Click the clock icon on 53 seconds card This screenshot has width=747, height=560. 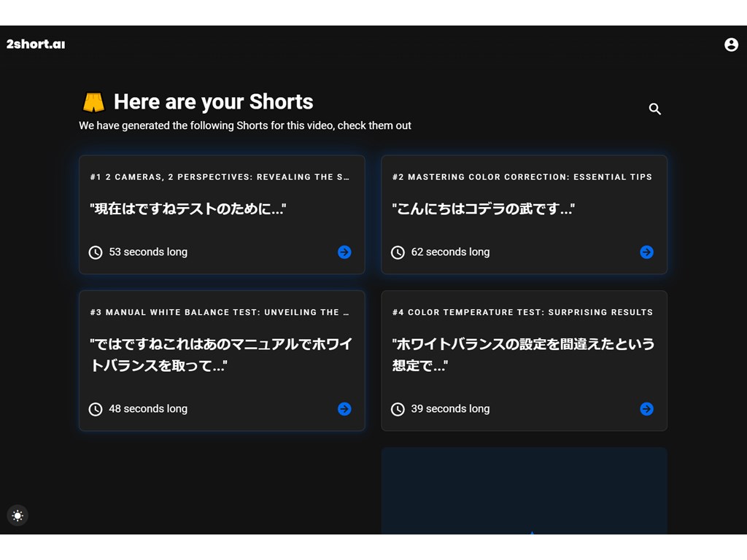click(x=96, y=252)
